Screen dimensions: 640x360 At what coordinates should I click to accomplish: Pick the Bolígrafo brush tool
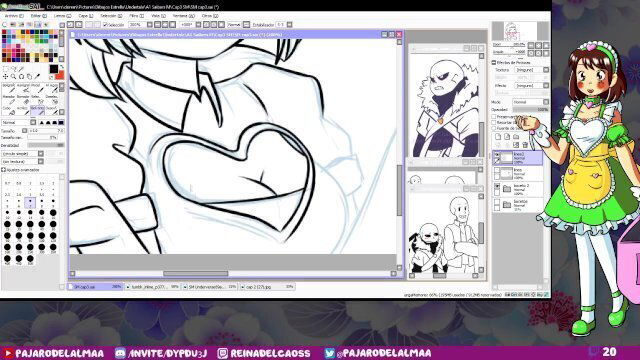pos(9,89)
